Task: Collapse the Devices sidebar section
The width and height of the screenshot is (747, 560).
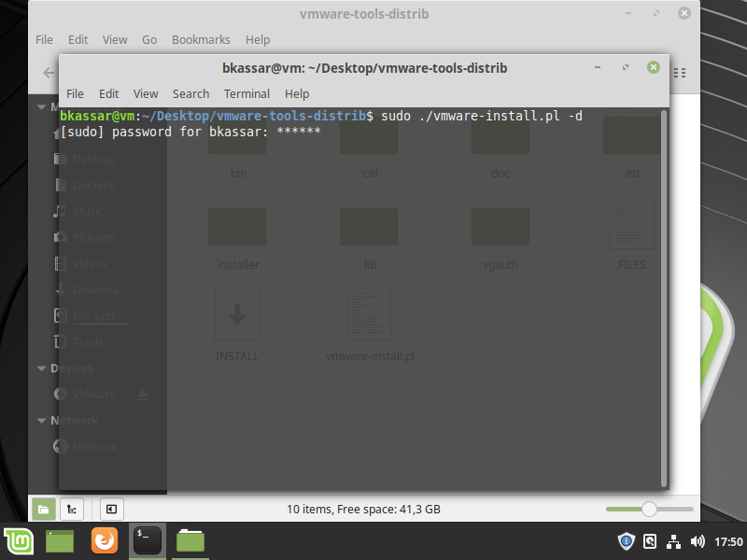Action: 41,368
